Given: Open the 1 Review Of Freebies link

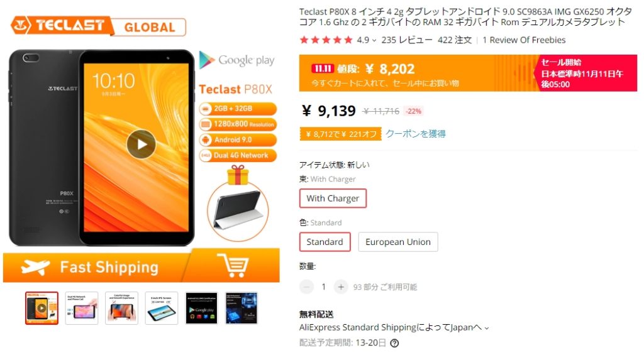Looking at the screenshot, I should [524, 40].
